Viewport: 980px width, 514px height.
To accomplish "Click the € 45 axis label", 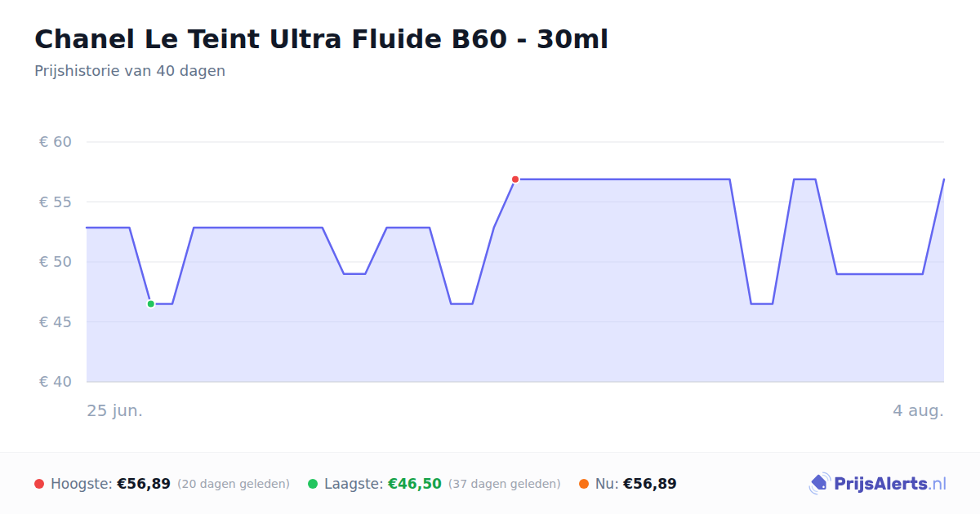I will pyautogui.click(x=56, y=322).
